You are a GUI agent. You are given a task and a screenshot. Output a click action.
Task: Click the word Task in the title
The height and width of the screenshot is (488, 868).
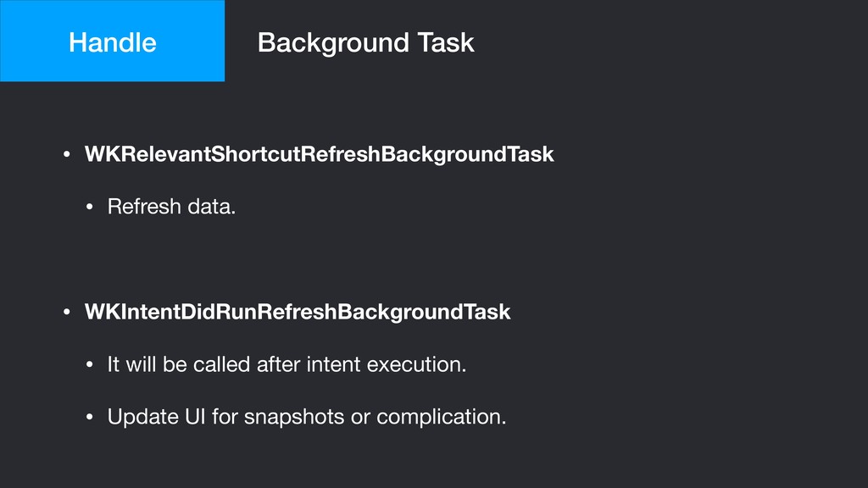point(446,42)
